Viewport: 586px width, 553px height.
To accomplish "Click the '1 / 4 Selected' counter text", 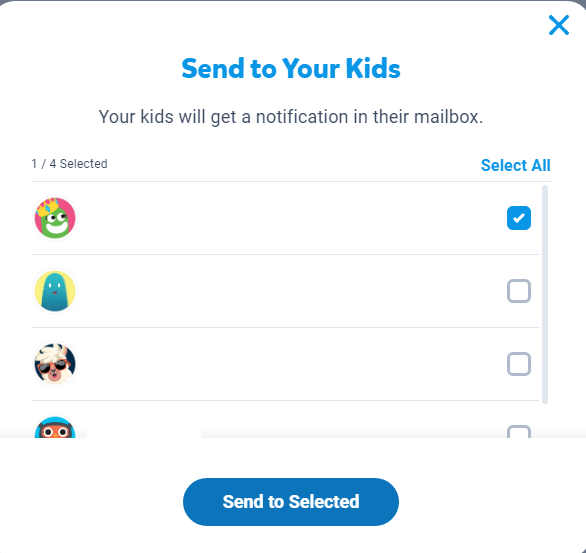I will (x=69, y=164).
